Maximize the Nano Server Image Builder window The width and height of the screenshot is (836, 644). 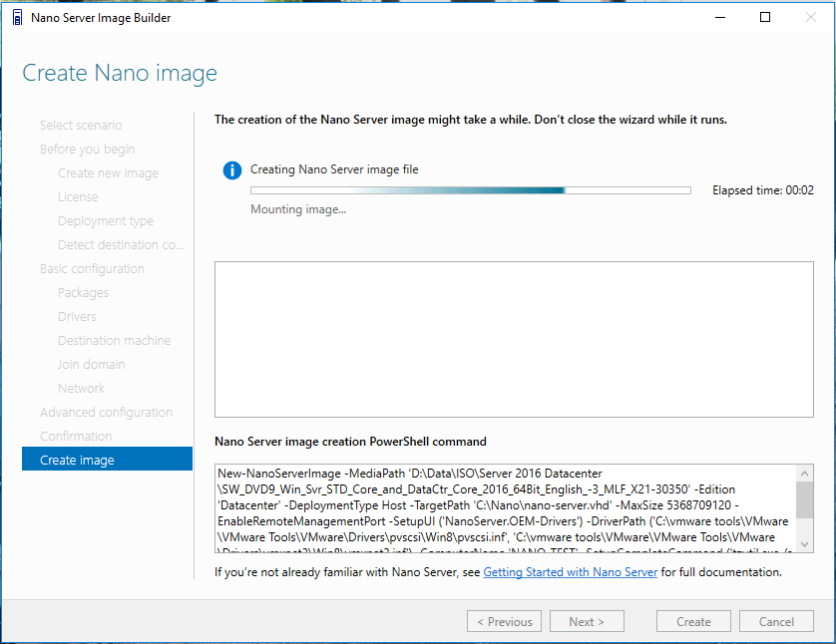click(765, 18)
